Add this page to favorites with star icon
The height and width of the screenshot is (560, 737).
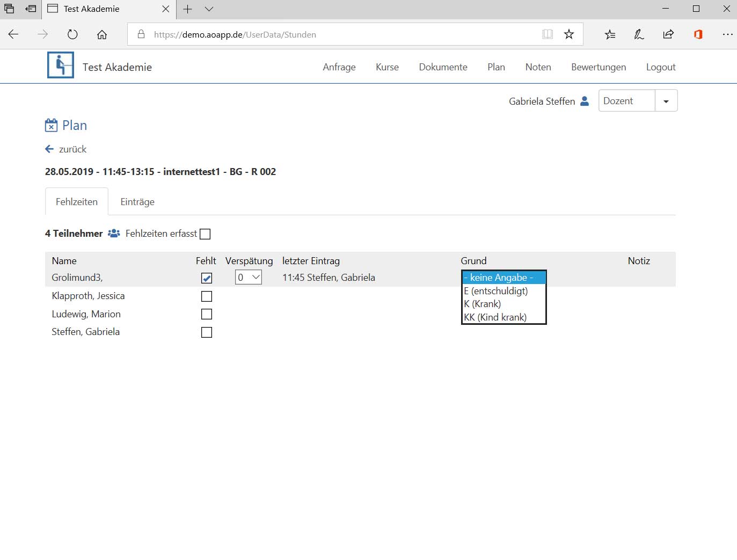click(569, 34)
